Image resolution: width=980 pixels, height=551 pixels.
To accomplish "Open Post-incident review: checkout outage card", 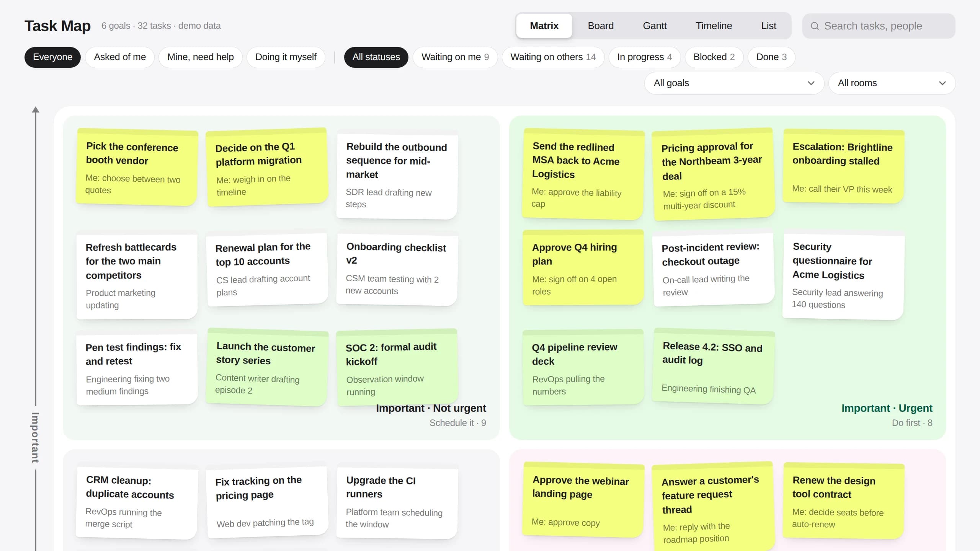I will tap(713, 268).
